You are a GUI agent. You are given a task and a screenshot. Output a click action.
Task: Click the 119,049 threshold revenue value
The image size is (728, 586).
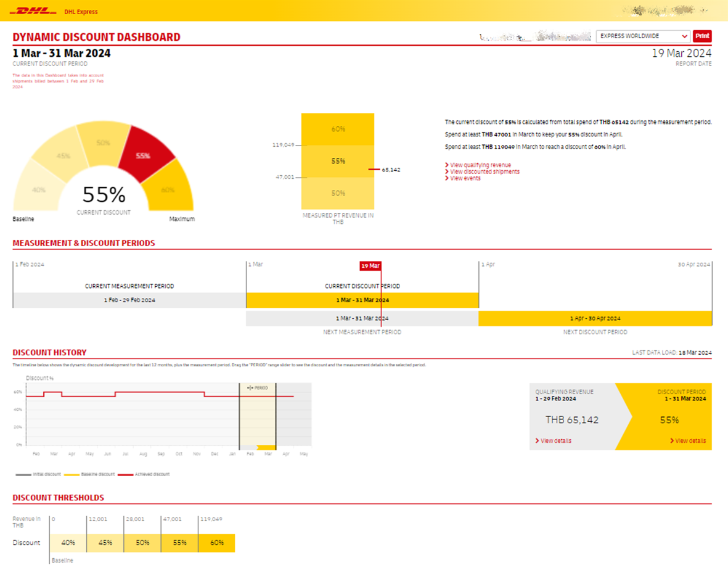click(211, 519)
